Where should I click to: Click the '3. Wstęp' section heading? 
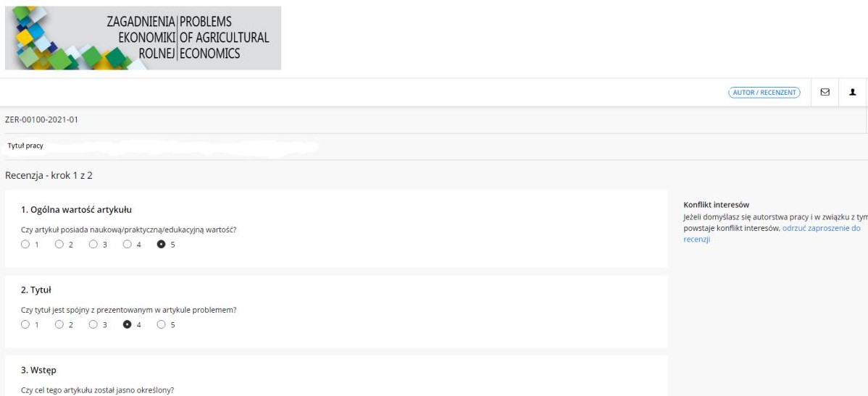[38, 370]
